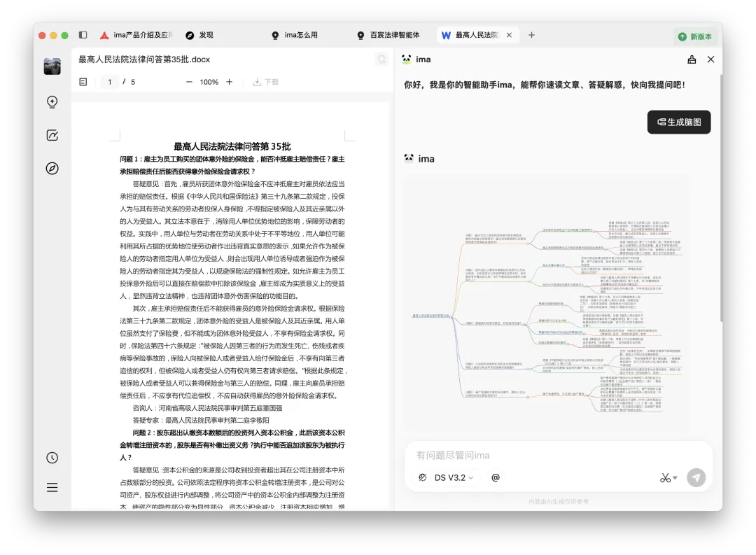
Task: Open the 百宸法律智能体 tab
Action: [388, 35]
